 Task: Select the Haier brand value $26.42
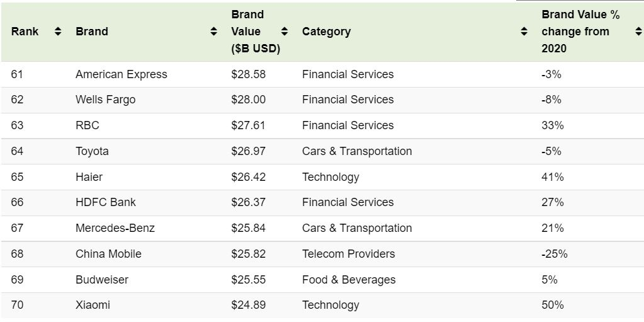coord(248,177)
